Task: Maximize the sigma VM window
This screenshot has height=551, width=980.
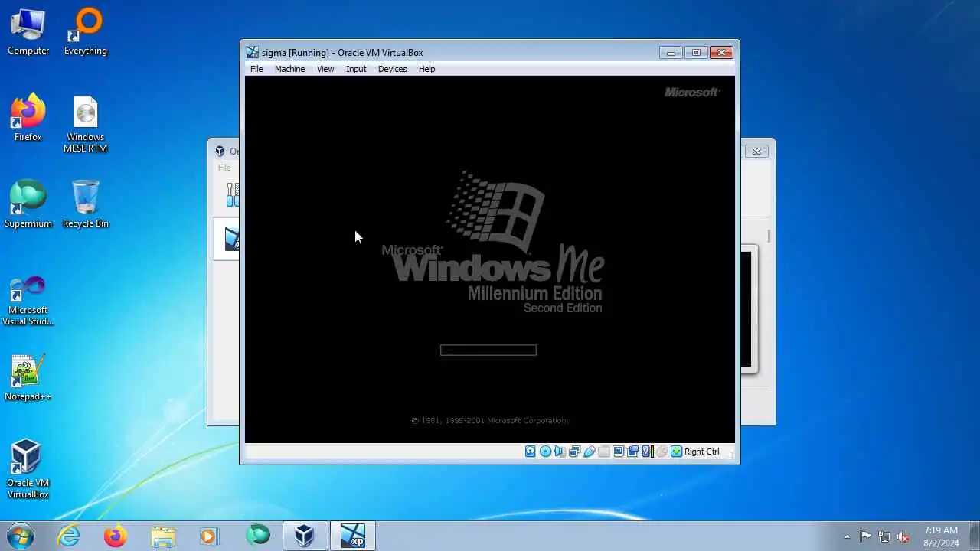Action: coord(696,53)
